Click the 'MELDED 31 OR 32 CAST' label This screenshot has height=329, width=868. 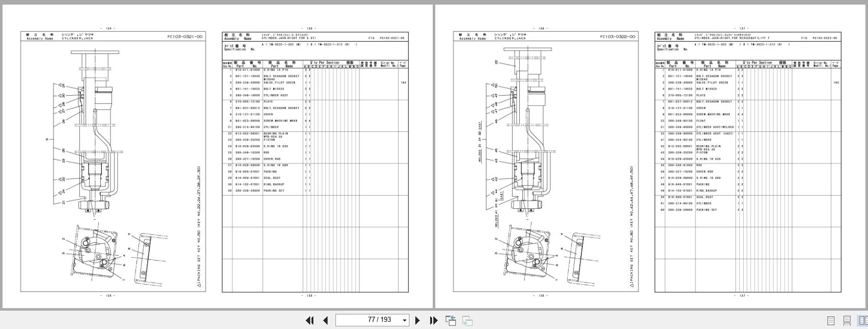480,143
